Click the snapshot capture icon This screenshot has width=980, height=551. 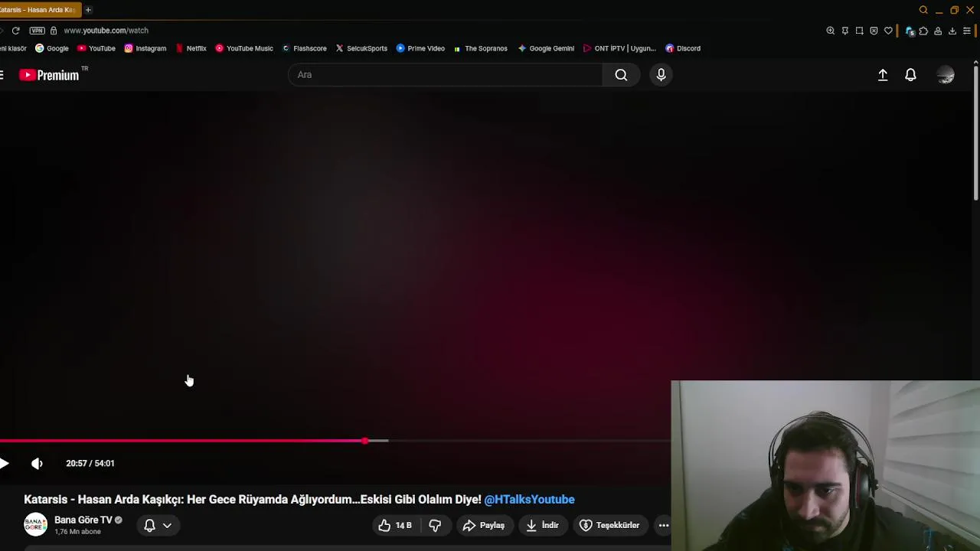click(860, 31)
